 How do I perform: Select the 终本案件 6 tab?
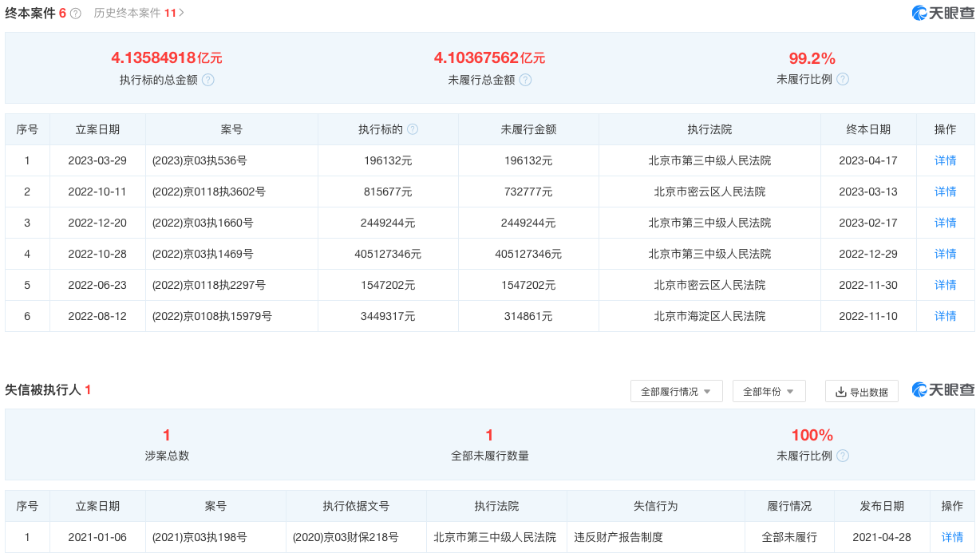[35, 14]
